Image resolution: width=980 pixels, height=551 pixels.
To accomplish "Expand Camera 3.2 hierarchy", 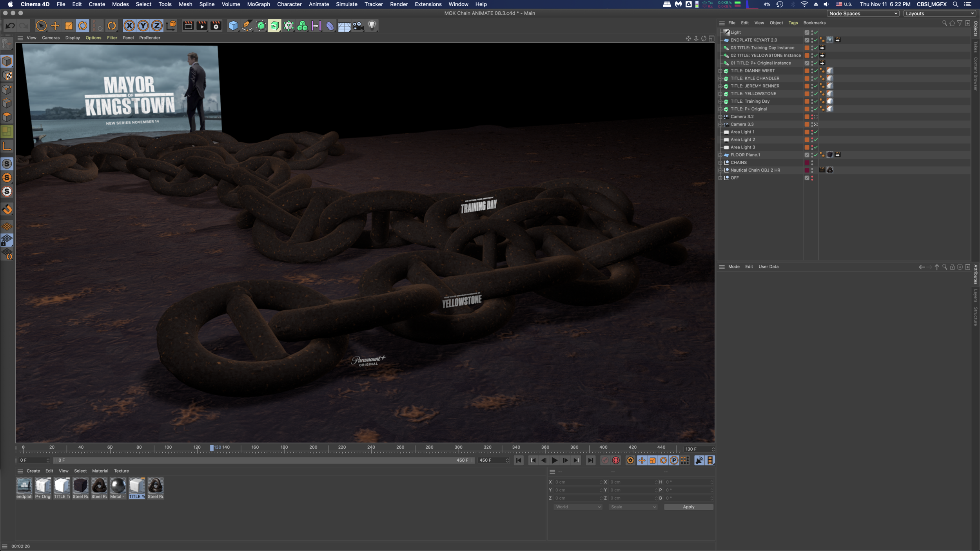I will tap(720, 117).
